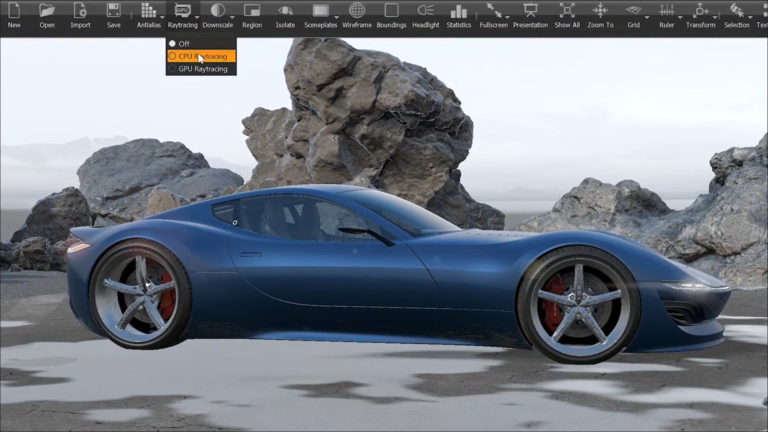
Task: Choose CPU Raytracing option
Action: (x=201, y=56)
